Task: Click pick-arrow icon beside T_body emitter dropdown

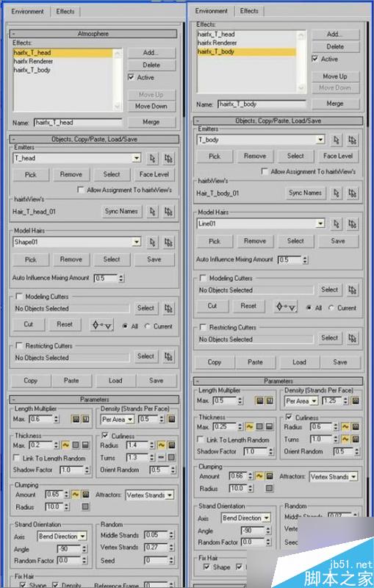Action: click(336, 140)
